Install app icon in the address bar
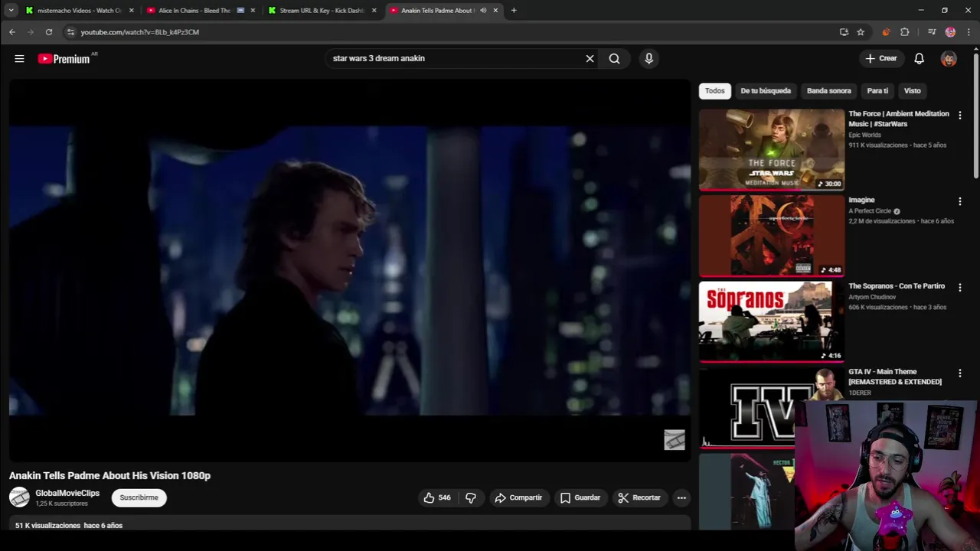980x551 pixels. (x=844, y=32)
